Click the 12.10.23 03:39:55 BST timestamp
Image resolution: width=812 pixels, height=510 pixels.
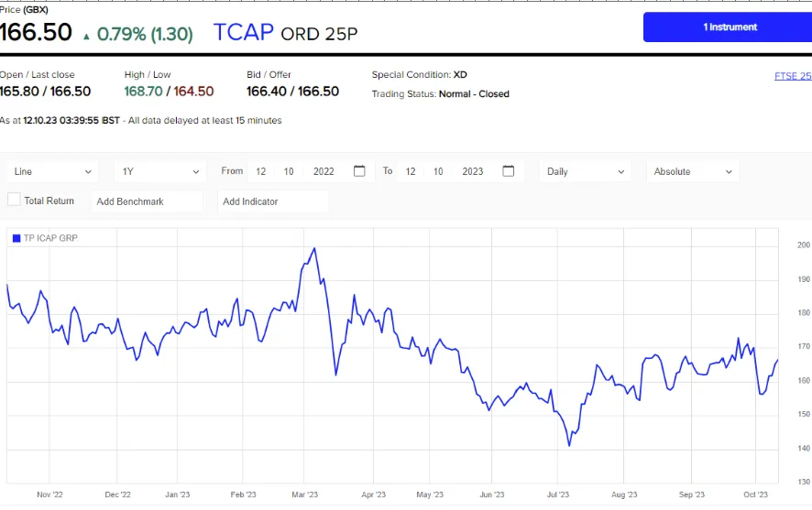[x=71, y=120]
